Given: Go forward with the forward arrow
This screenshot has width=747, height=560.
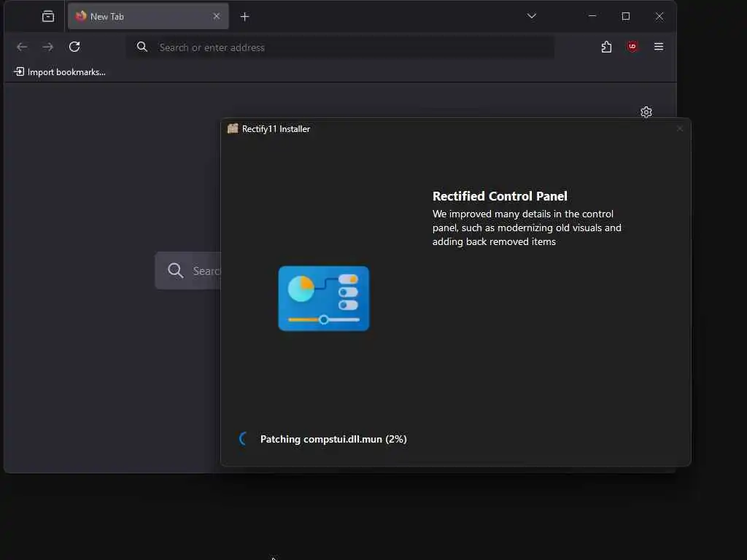Looking at the screenshot, I should click(x=47, y=47).
